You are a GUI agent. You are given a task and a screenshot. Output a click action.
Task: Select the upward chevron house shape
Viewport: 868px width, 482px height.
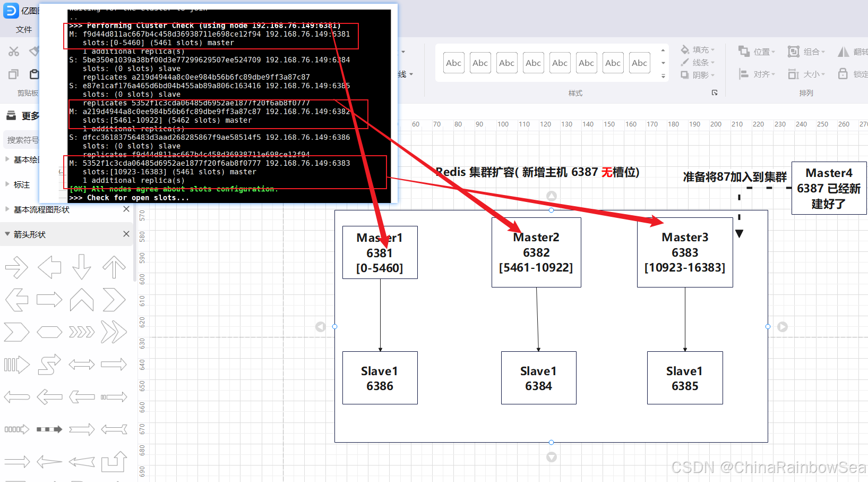pyautogui.click(x=82, y=300)
